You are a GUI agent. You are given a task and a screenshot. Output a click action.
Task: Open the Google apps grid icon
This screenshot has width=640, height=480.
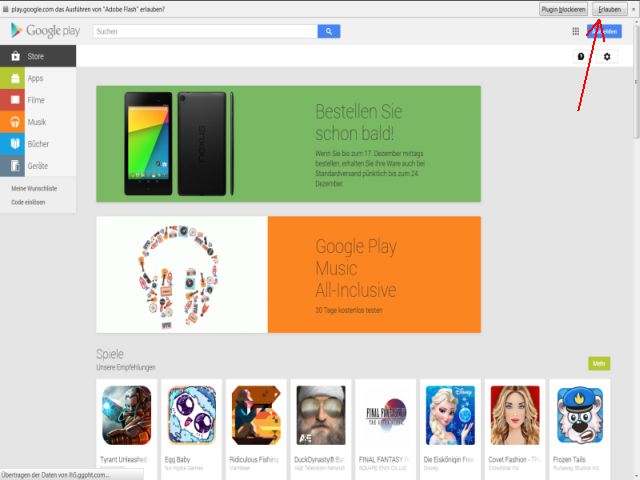click(576, 31)
